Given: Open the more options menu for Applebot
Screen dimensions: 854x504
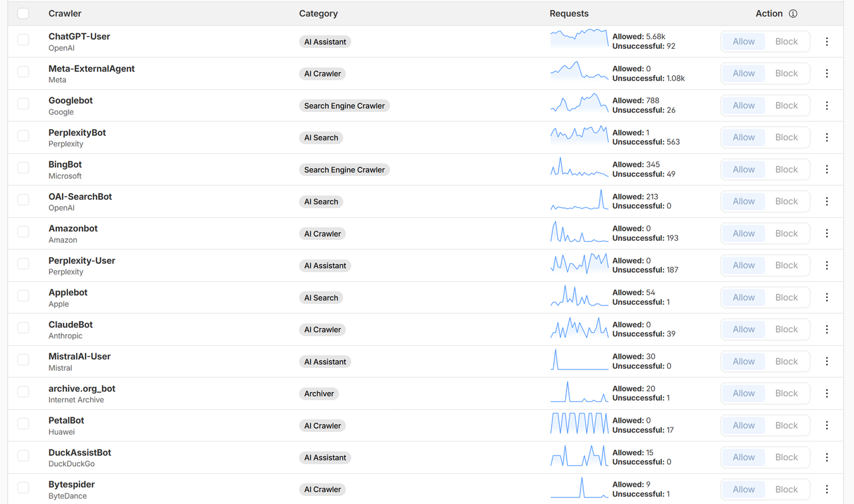Looking at the screenshot, I should pos(827,297).
